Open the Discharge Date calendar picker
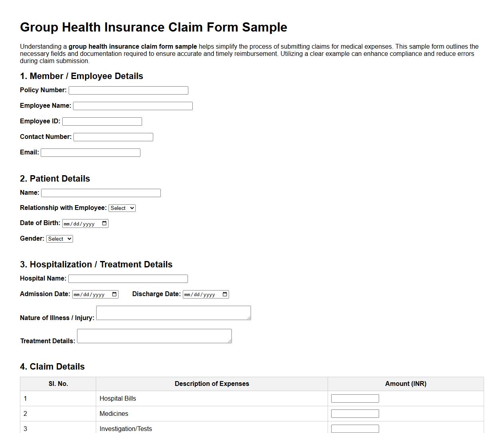The image size is (504, 433). 225,294
